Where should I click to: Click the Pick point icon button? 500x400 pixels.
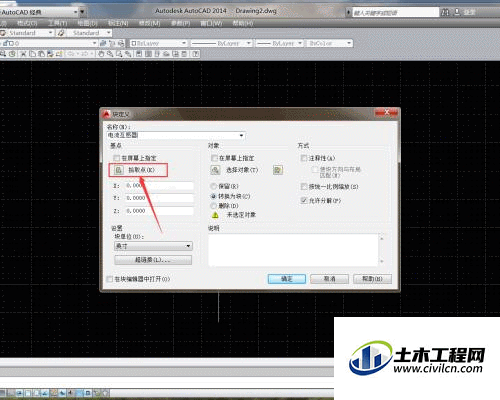click(119, 170)
